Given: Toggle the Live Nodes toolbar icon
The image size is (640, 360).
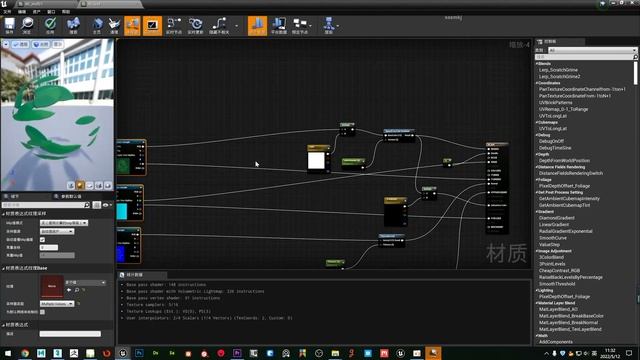Looking at the screenshot, I should tap(174, 26).
